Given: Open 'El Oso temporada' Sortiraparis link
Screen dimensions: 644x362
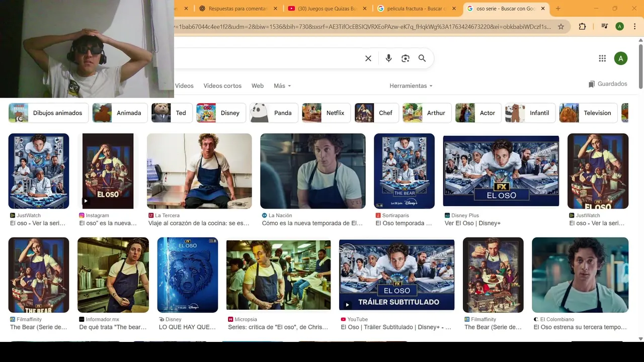Looking at the screenshot, I should [x=404, y=223].
